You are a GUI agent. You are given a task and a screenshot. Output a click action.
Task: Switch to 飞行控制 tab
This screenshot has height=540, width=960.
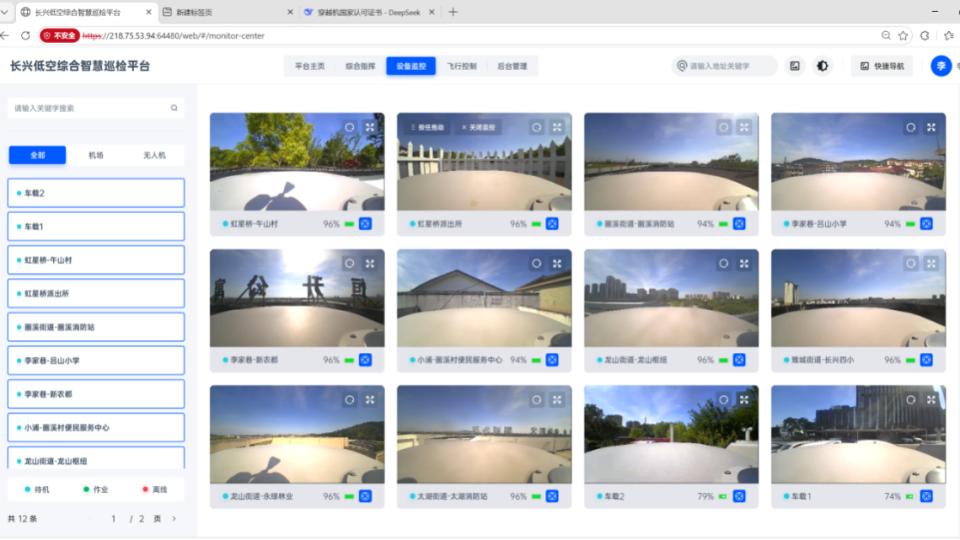pos(462,66)
